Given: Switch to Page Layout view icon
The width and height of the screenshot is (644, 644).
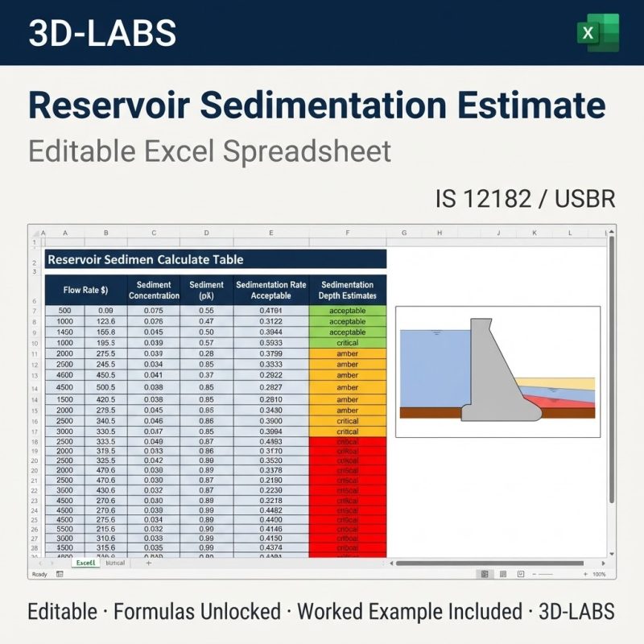Looking at the screenshot, I should tap(502, 574).
